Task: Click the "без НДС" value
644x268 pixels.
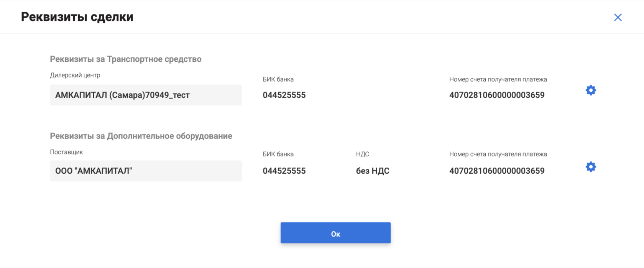Action: click(373, 171)
